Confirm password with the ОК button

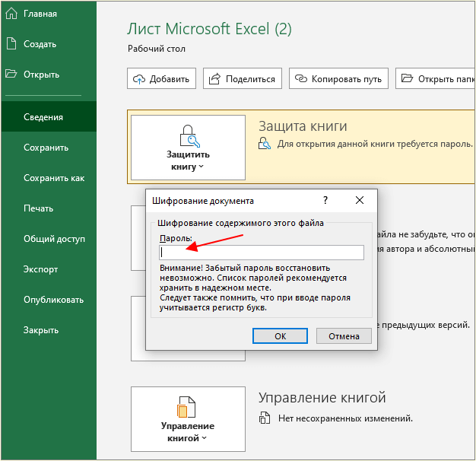tap(280, 336)
